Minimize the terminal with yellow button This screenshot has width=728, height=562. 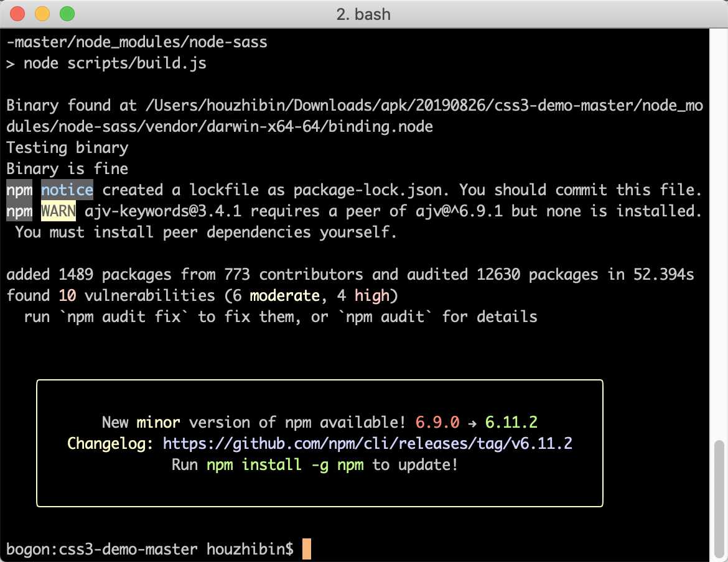point(42,14)
